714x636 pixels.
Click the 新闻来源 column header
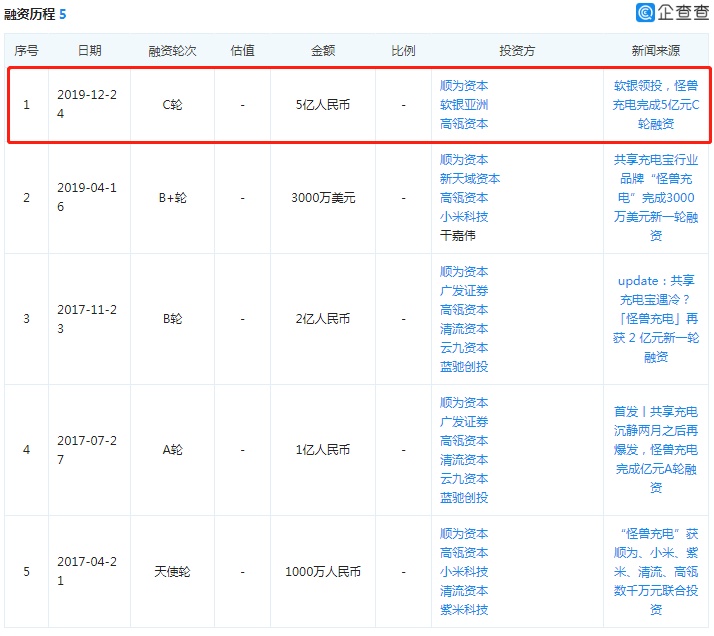656,51
